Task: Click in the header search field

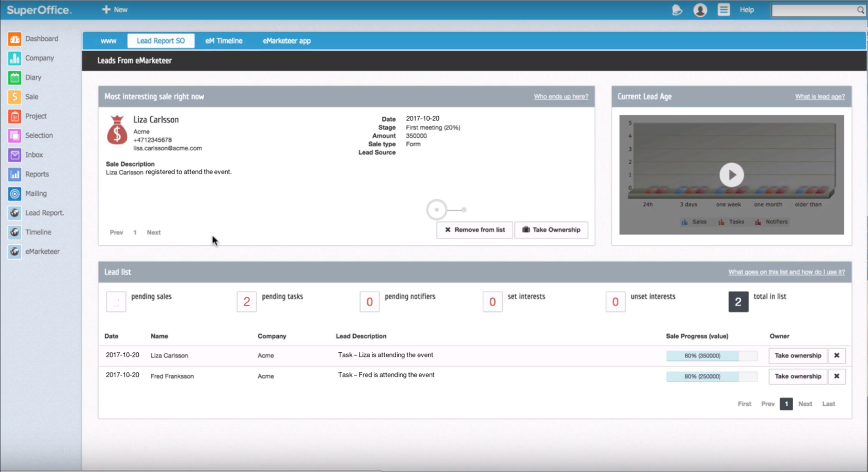Action: click(x=814, y=10)
